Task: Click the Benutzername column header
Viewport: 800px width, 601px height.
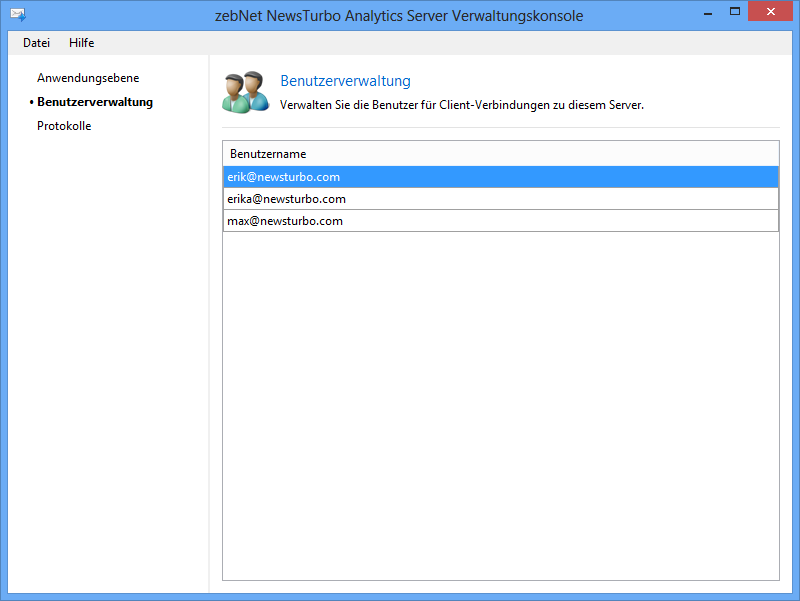Action: (268, 154)
